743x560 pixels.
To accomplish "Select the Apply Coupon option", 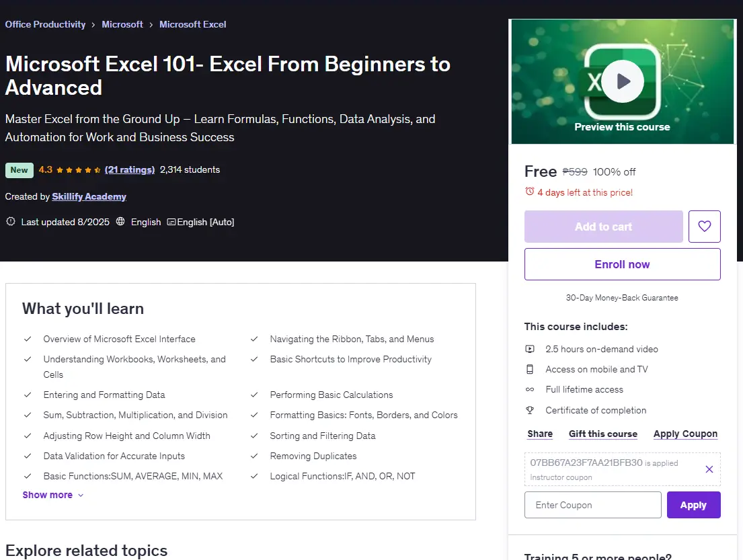I will 685,434.
